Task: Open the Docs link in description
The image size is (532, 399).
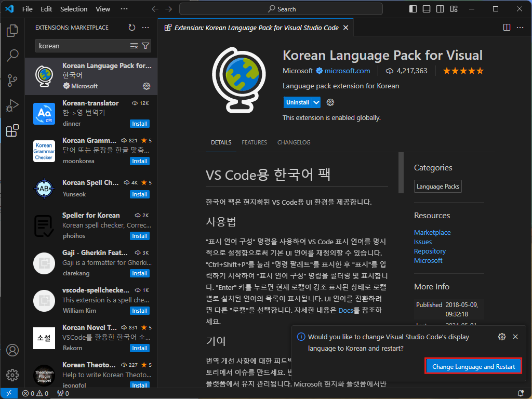Action: click(345, 310)
